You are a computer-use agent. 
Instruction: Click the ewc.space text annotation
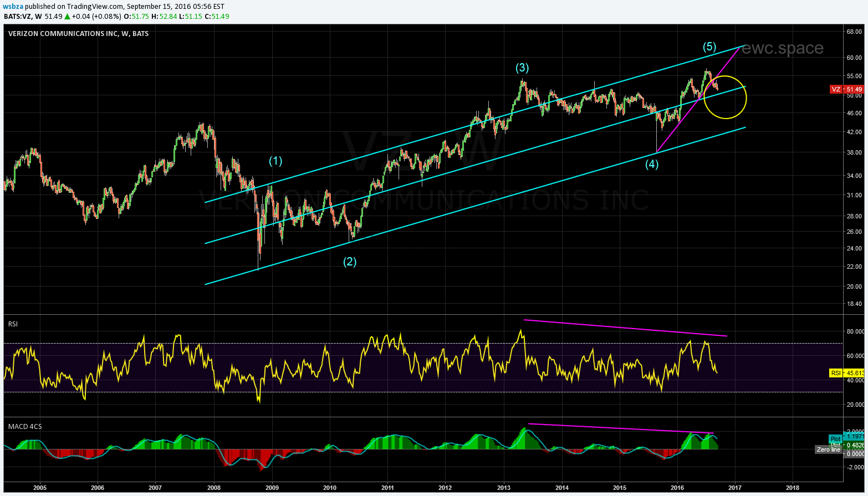782,48
